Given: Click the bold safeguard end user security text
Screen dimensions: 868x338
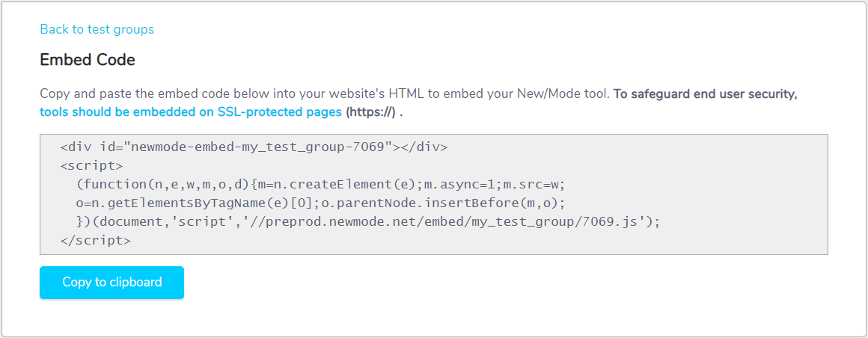Looking at the screenshot, I should click(x=706, y=94).
